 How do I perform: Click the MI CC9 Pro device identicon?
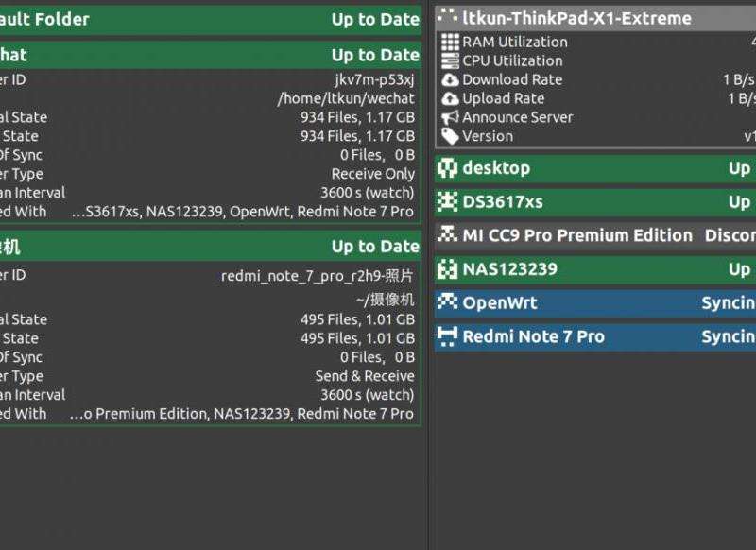[447, 235]
